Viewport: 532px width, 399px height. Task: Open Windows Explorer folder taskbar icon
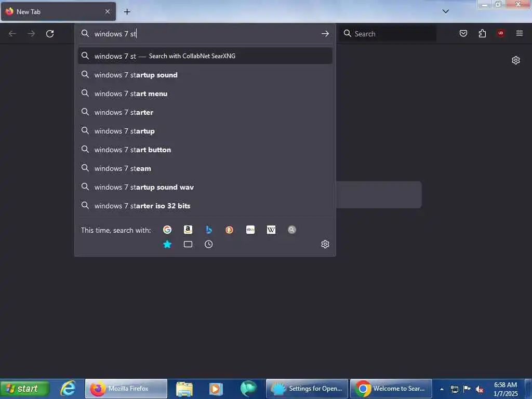pos(184,389)
